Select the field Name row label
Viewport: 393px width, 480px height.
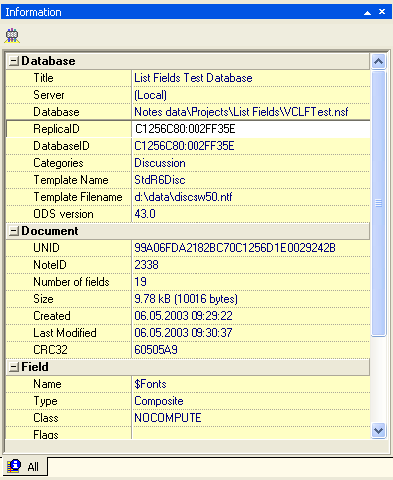[x=47, y=384]
